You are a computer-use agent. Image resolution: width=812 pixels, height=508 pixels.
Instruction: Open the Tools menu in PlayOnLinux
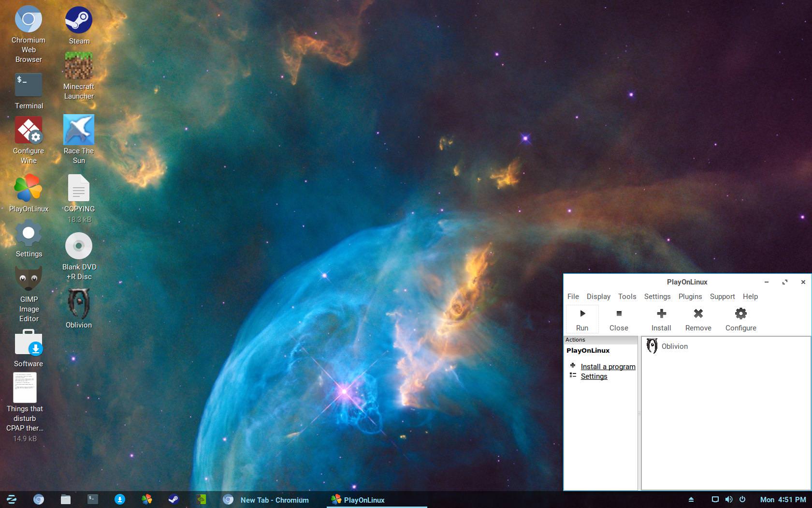pyautogui.click(x=627, y=297)
